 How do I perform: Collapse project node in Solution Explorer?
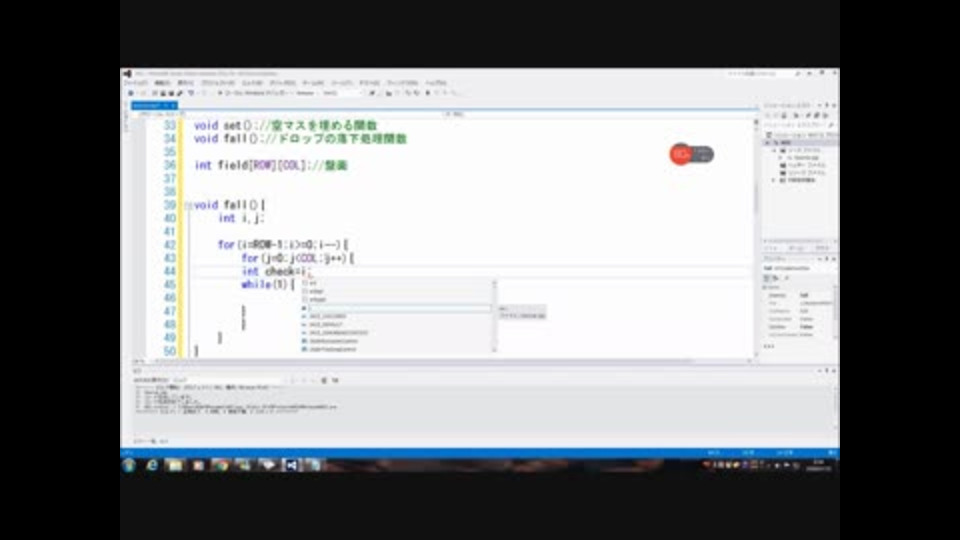[768, 143]
